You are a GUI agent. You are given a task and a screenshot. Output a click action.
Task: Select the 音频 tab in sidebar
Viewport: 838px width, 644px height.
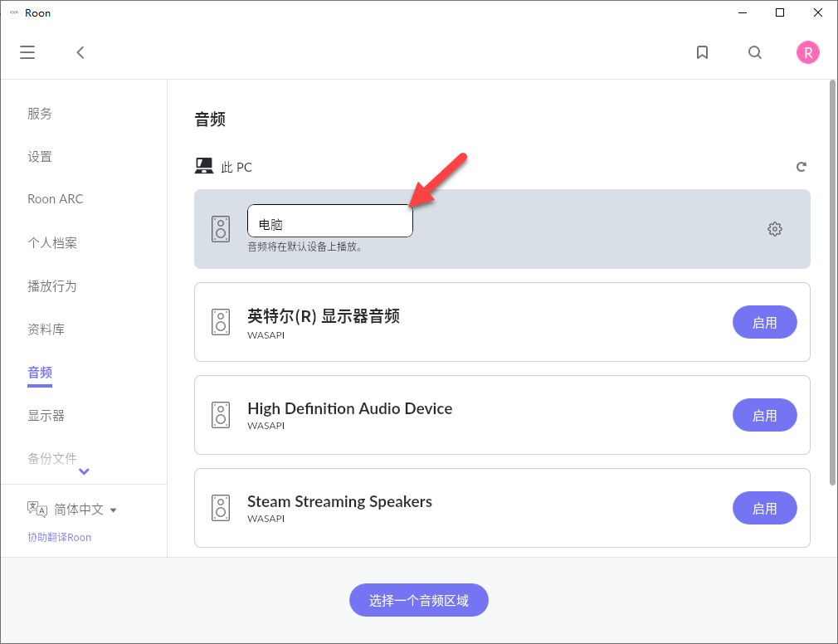[40, 373]
